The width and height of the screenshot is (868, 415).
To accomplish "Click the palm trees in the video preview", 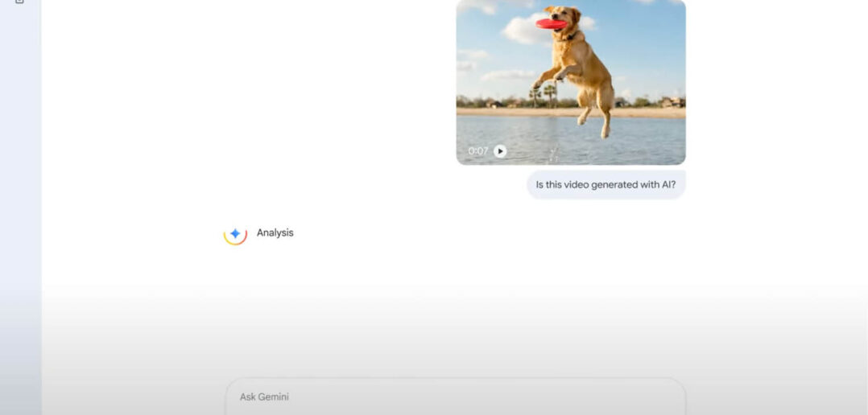I will click(542, 94).
